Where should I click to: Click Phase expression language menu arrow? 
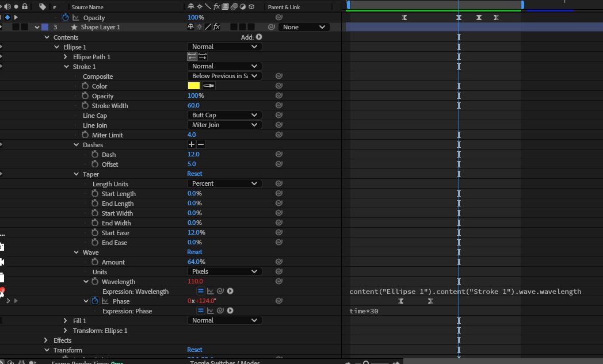(x=230, y=311)
